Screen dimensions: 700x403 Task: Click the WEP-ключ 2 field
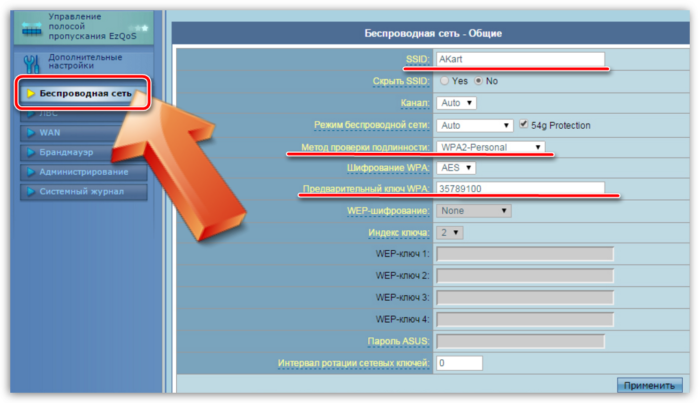point(525,276)
